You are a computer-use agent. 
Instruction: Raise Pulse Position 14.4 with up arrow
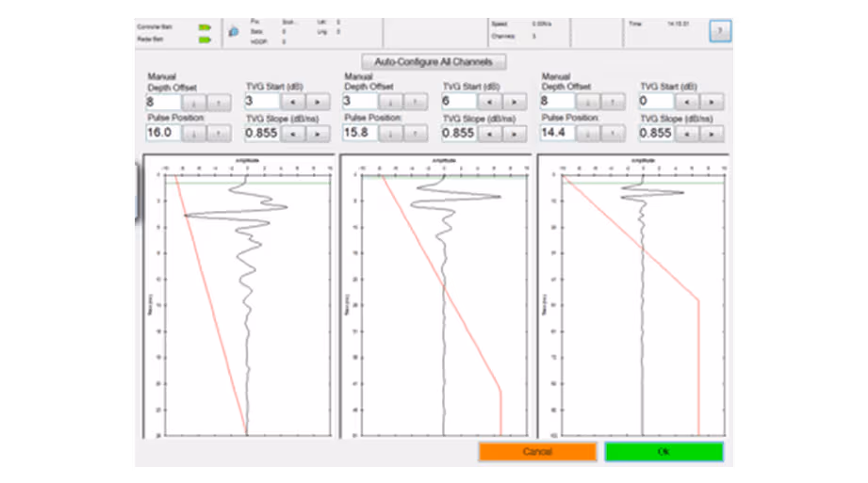coord(613,134)
